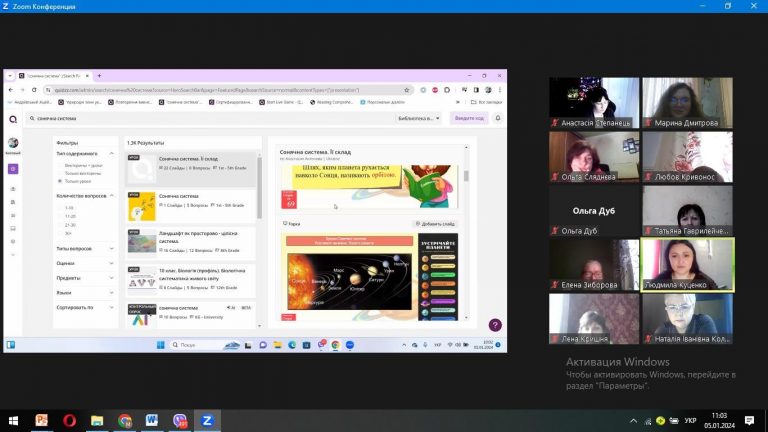Click the purple help question-mark button
The width and height of the screenshot is (768, 432).
coord(494,325)
